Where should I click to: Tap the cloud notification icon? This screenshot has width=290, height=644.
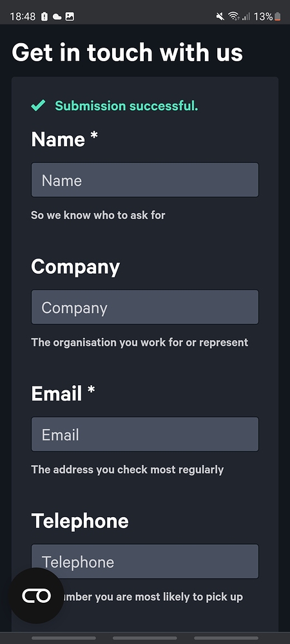[x=57, y=17]
